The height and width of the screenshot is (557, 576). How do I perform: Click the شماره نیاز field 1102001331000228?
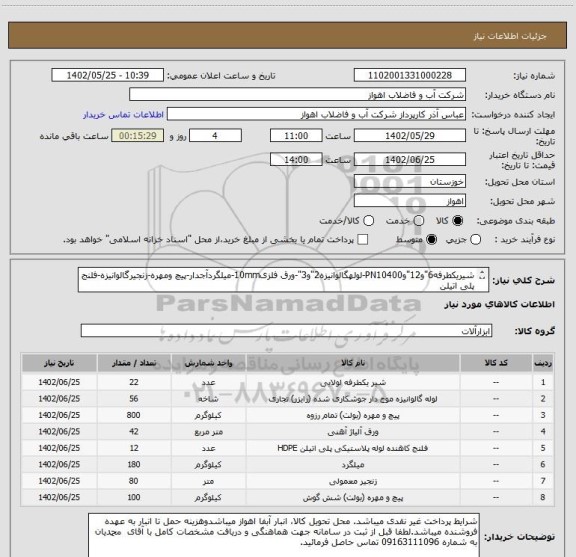click(410, 75)
